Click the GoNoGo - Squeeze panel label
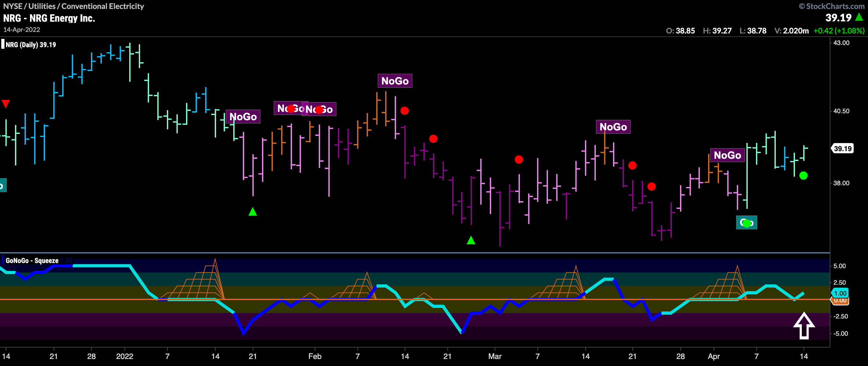The width and height of the screenshot is (868, 366). click(x=32, y=260)
